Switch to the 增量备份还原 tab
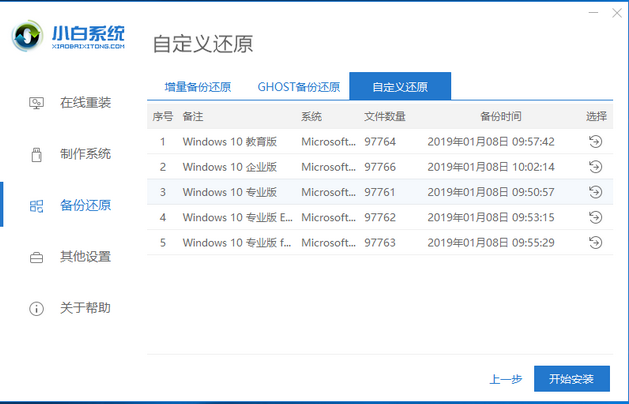 198,87
